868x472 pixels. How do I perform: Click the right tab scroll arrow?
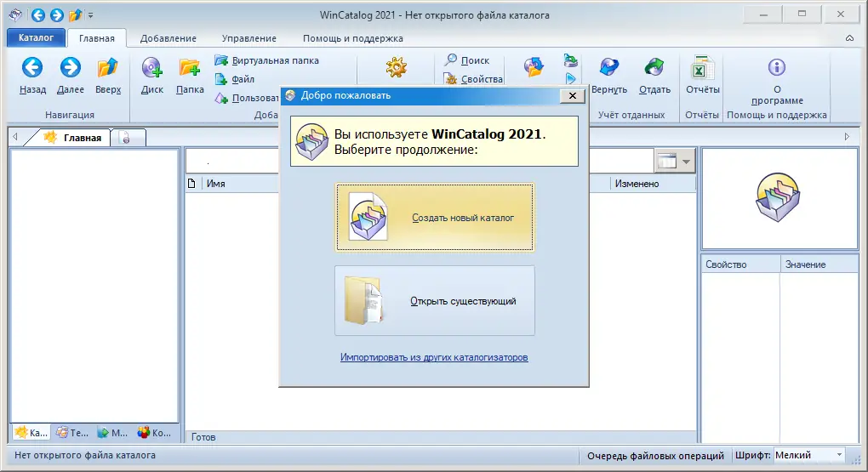tap(847, 137)
